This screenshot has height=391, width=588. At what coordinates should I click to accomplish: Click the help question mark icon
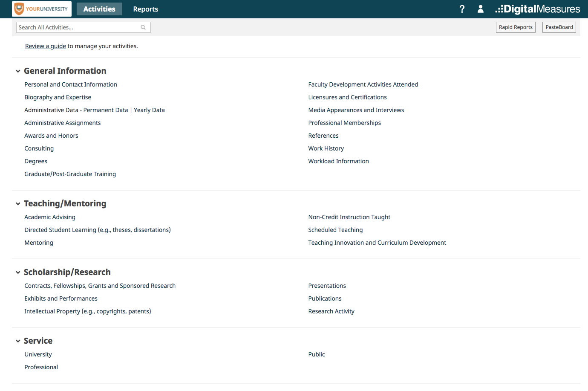(x=462, y=9)
